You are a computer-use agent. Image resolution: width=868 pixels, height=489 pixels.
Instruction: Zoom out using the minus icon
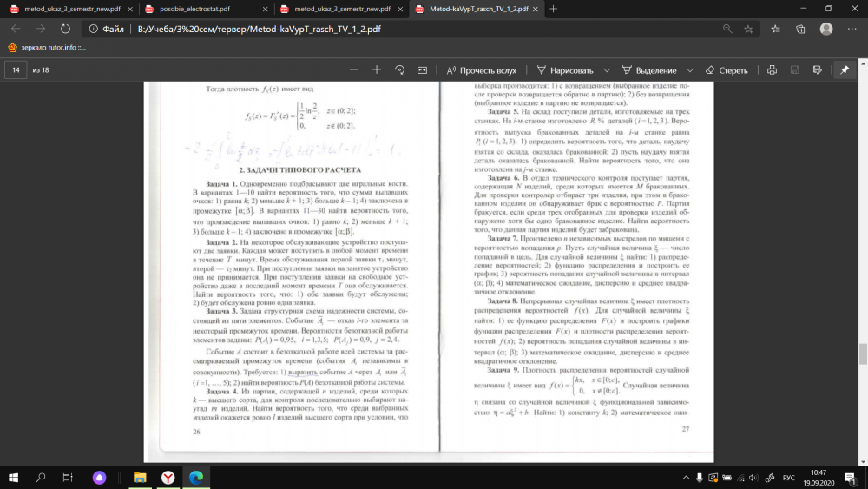352,69
